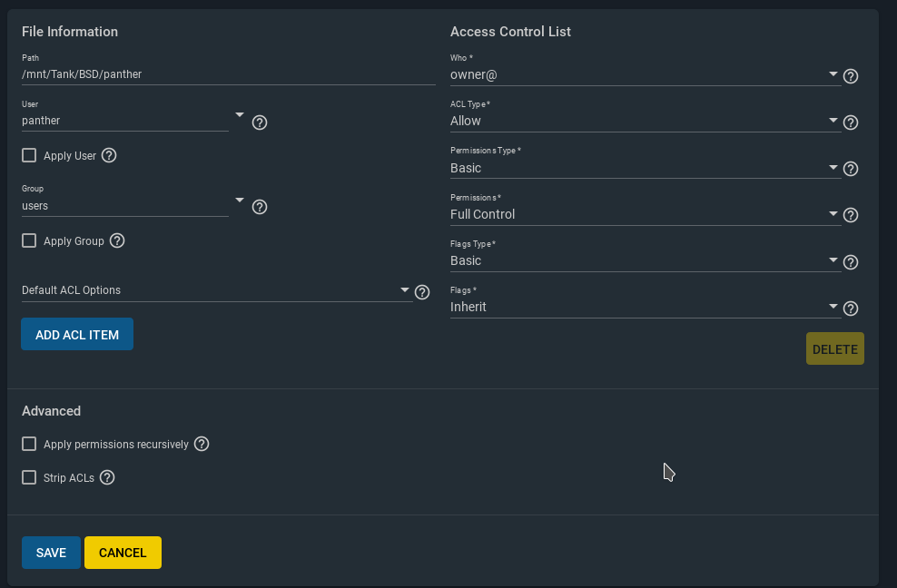Image resolution: width=897 pixels, height=588 pixels.
Task: Show help for Strip ACLs
Action: point(107,477)
